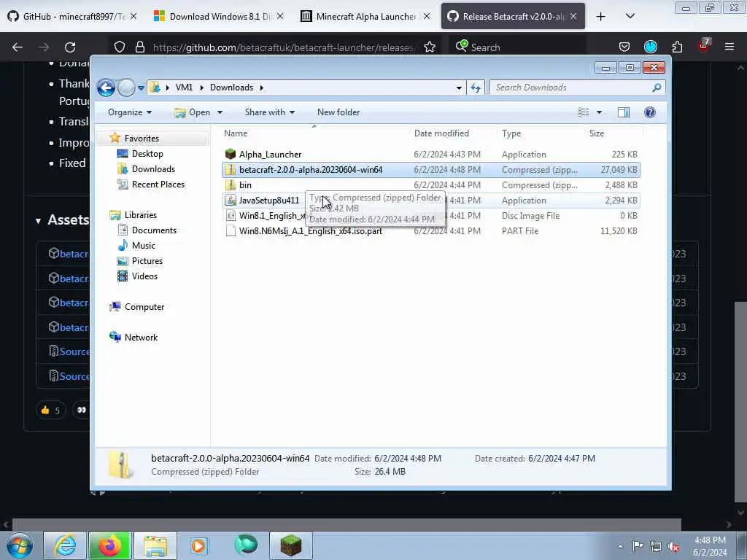The width and height of the screenshot is (747, 560).
Task: Click refresh button next to address bar
Action: pos(476,87)
